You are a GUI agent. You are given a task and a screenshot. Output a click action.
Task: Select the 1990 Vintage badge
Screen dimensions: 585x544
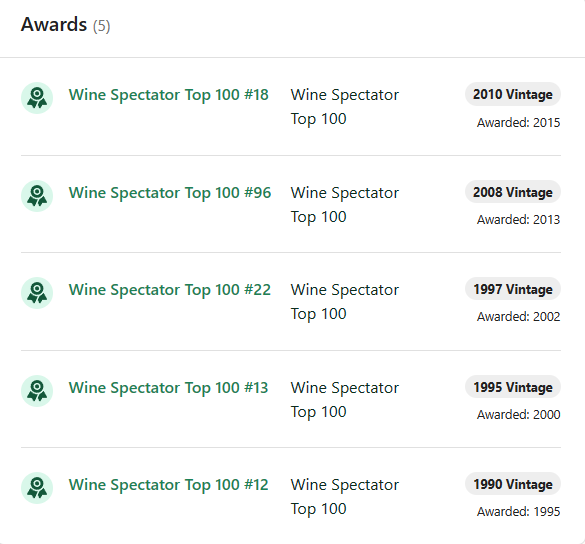[x=513, y=484]
